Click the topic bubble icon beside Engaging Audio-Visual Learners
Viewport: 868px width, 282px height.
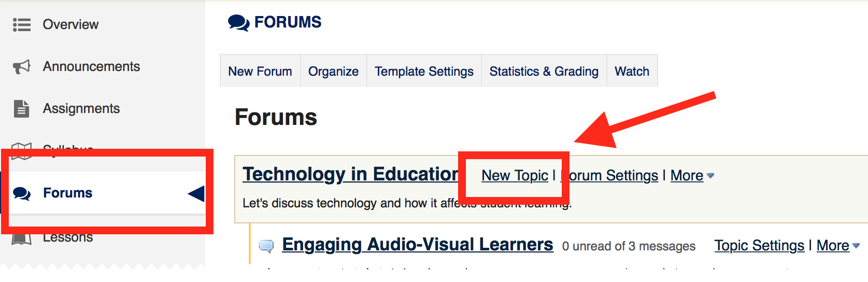click(266, 246)
